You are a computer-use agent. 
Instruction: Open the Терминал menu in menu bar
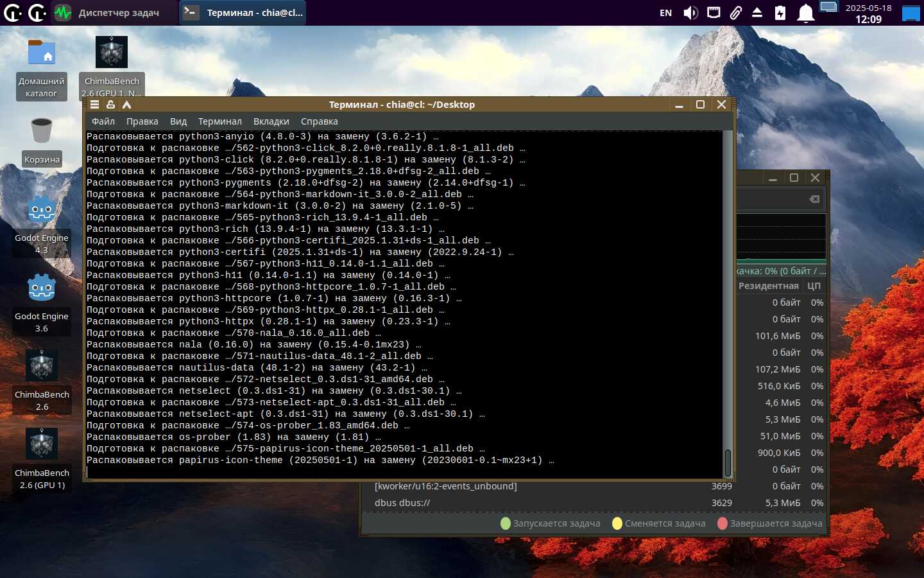point(220,121)
